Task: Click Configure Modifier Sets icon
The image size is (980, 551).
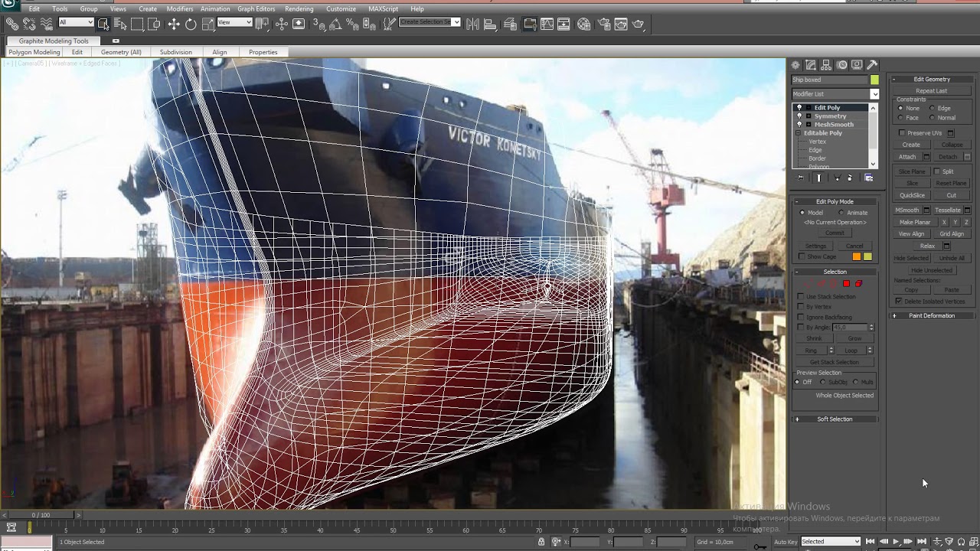Action: pyautogui.click(x=869, y=178)
